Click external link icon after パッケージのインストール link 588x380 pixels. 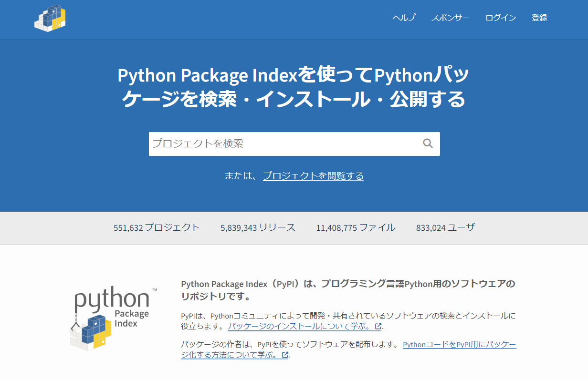tap(378, 327)
